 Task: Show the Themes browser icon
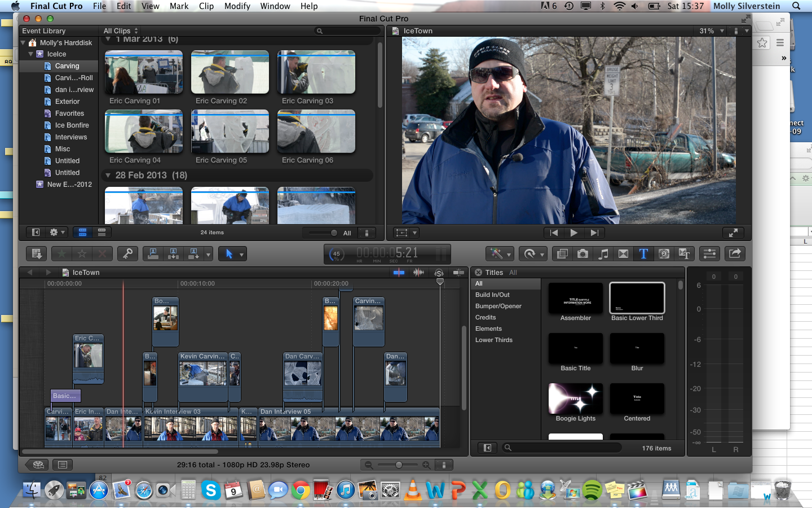(684, 254)
